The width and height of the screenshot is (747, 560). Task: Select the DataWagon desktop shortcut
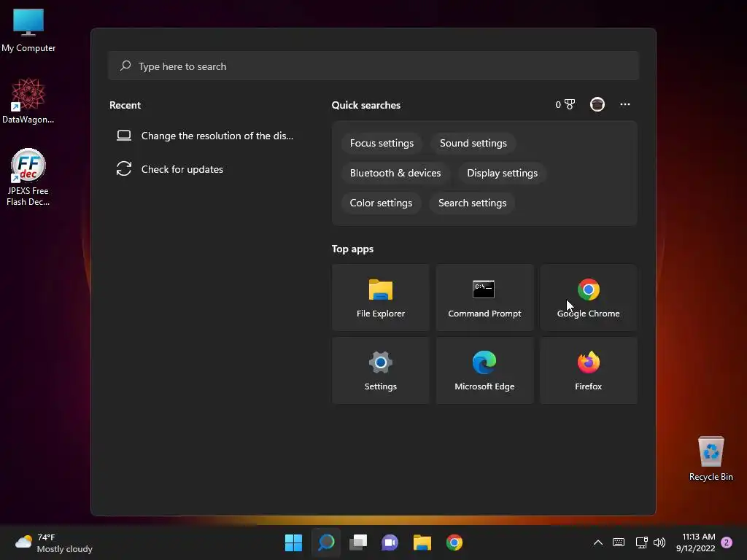28,101
